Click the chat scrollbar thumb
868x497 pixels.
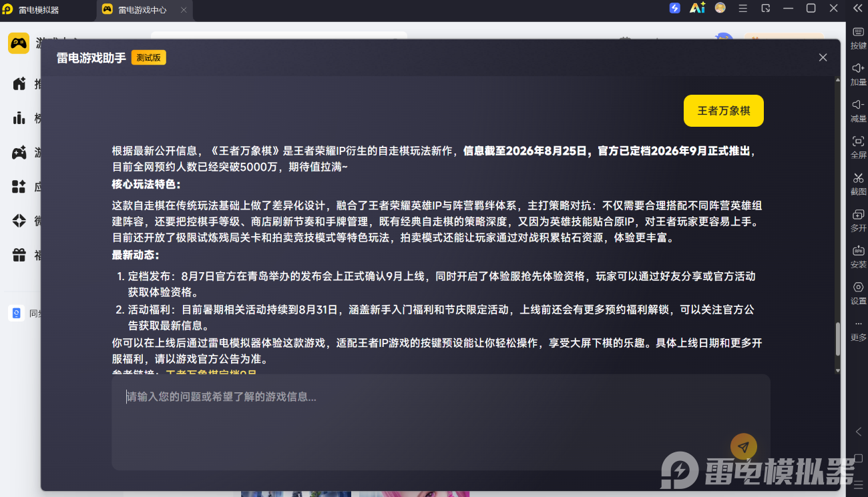838,340
